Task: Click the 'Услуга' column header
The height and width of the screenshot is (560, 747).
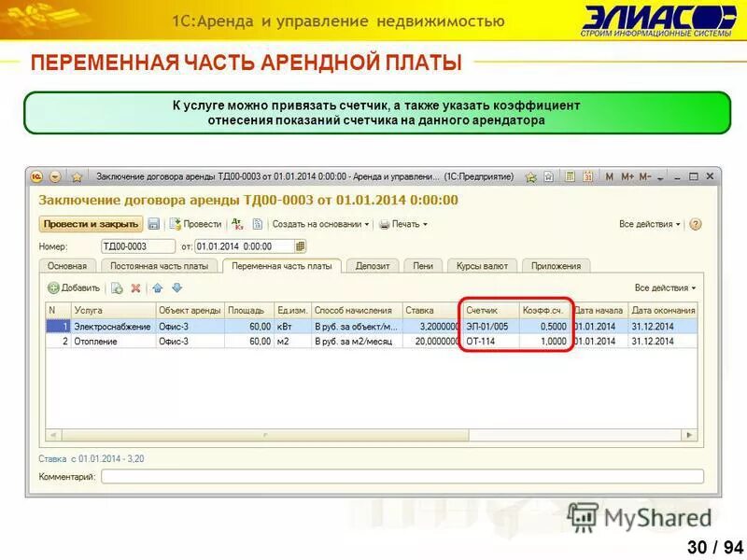Action: 113,310
